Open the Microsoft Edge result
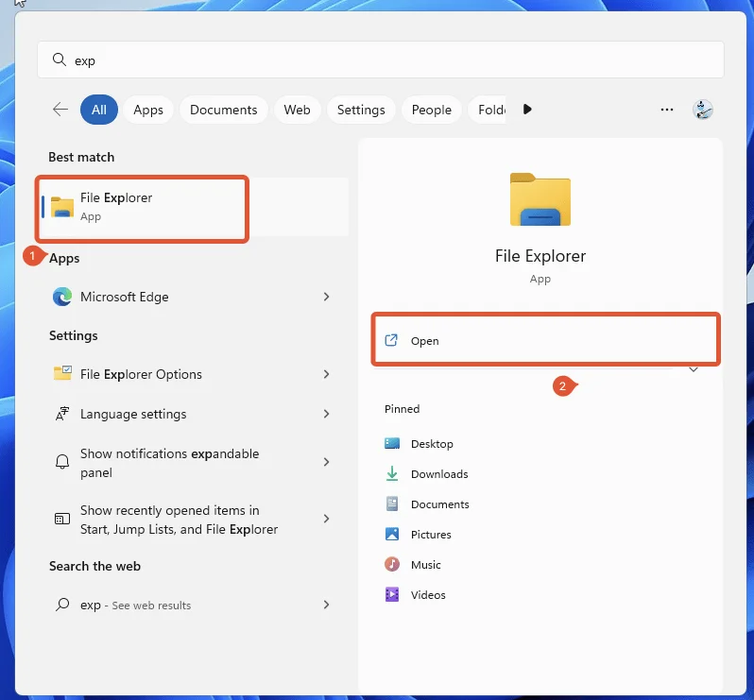754x700 pixels. click(193, 297)
